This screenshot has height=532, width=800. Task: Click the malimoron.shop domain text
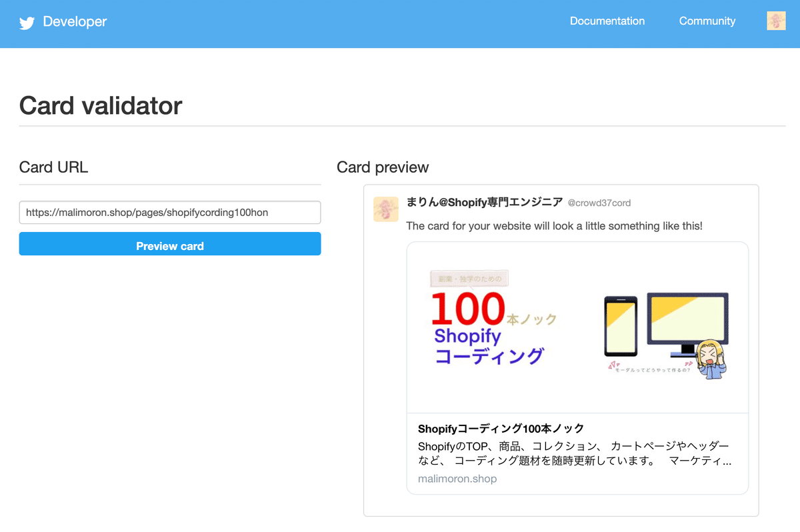click(457, 479)
